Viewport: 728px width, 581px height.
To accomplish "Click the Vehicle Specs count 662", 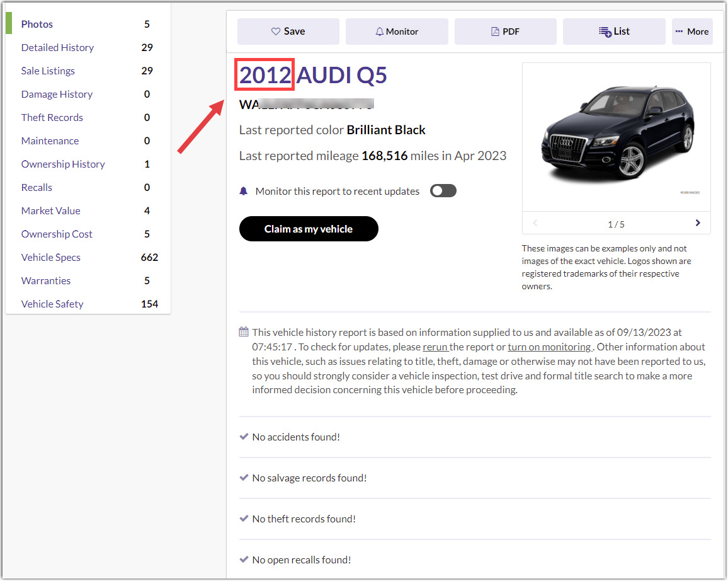I will [149, 257].
